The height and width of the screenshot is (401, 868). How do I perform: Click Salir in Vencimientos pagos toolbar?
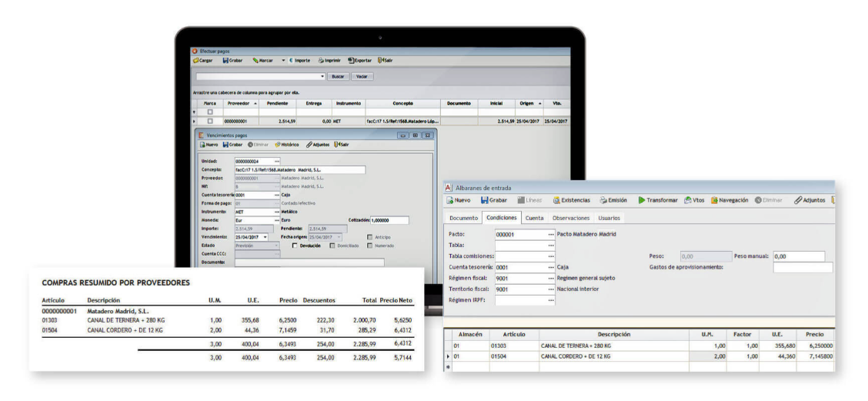(341, 145)
